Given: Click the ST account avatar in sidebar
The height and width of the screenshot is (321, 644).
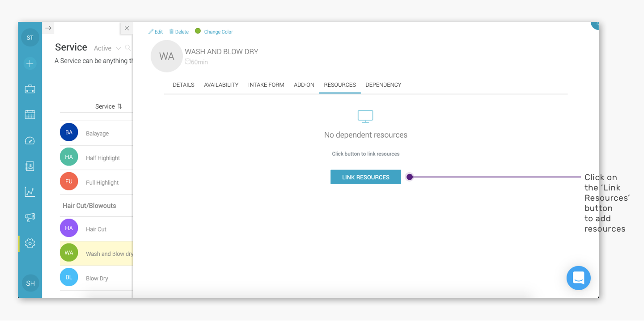Looking at the screenshot, I should click(30, 38).
